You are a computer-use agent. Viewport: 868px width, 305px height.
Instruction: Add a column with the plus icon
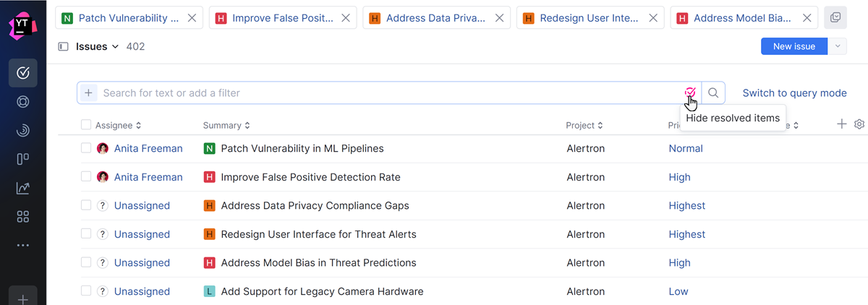point(841,124)
